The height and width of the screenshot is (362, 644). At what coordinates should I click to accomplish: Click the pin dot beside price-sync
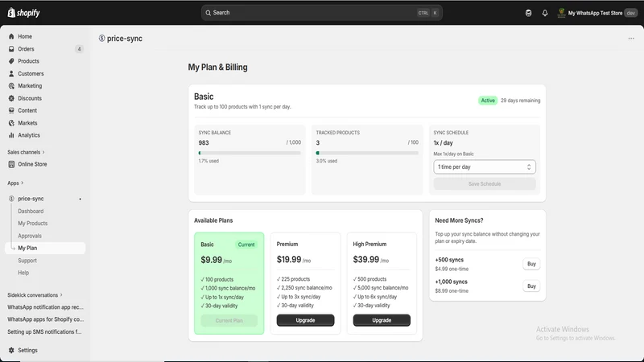[x=80, y=199]
